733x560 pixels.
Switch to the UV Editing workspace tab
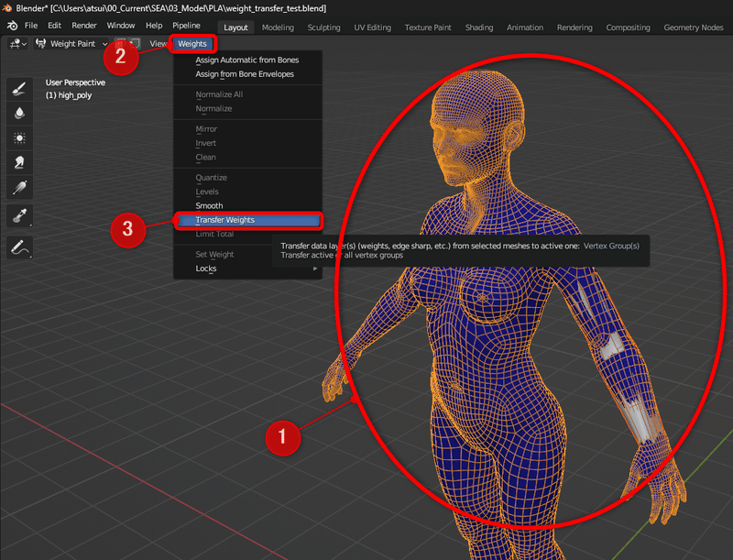tap(372, 27)
